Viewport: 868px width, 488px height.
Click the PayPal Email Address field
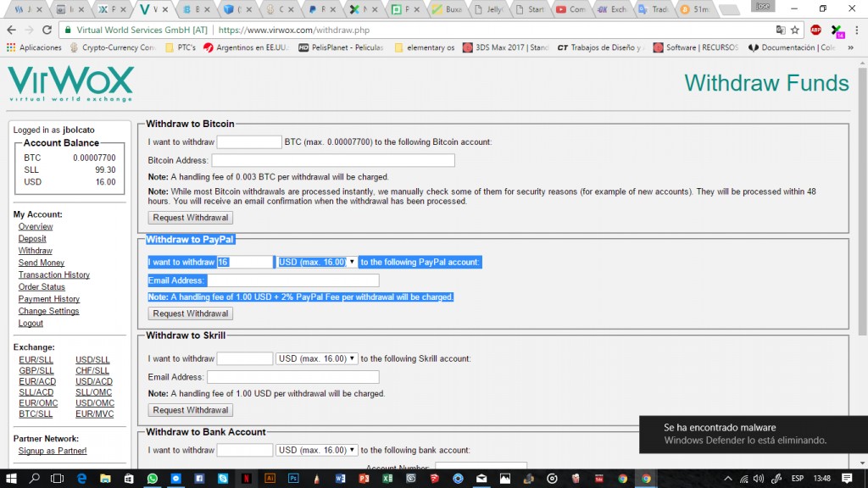[293, 280]
